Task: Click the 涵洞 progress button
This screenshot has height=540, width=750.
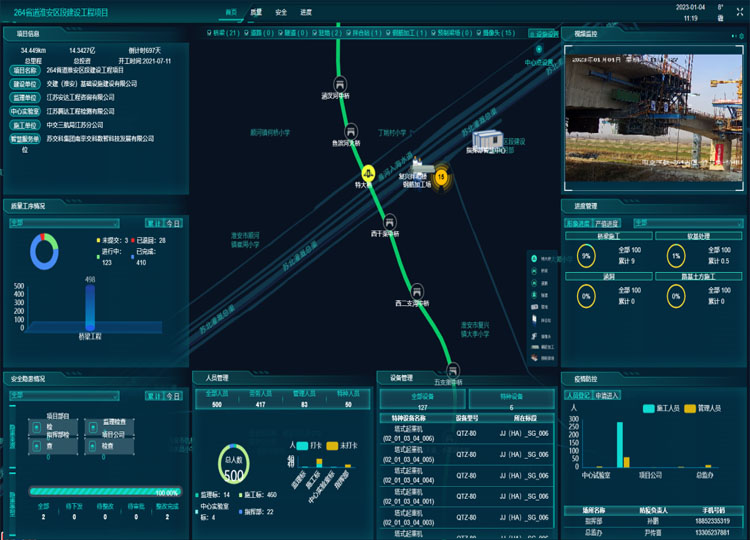Action: coord(608,276)
